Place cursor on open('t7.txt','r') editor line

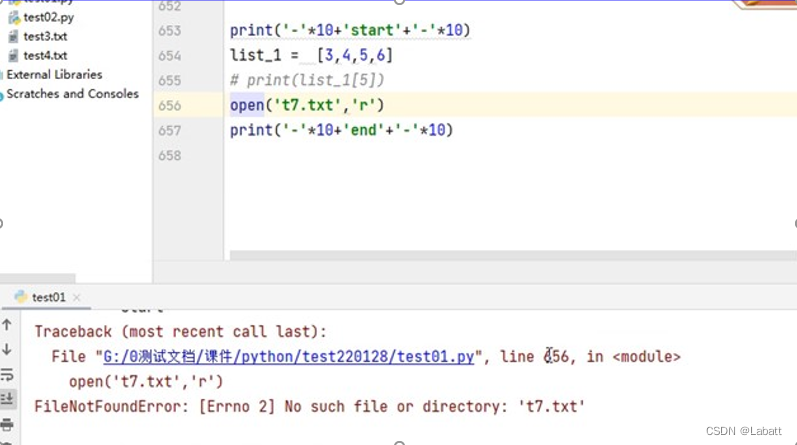[x=307, y=105]
